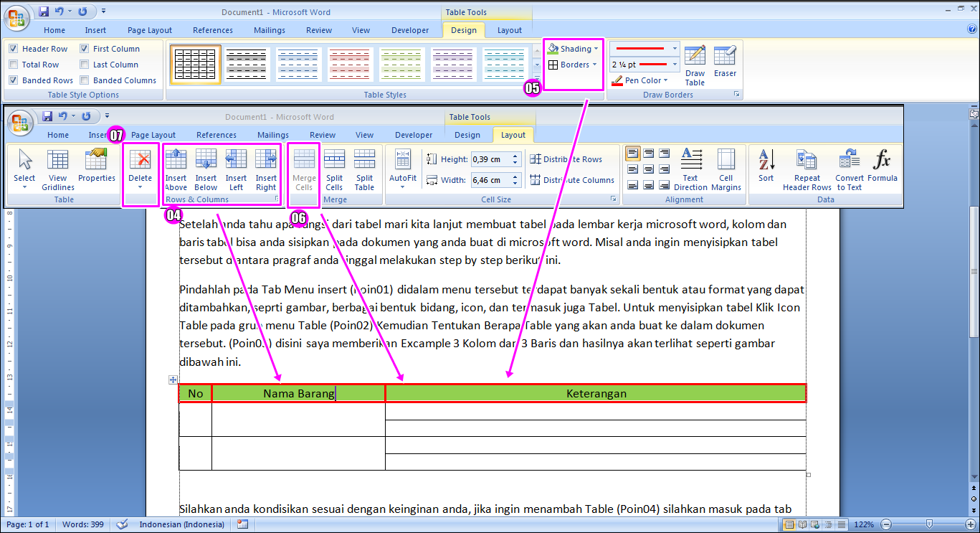Insert a Formula in table
980x533 pixels.
pos(883,166)
